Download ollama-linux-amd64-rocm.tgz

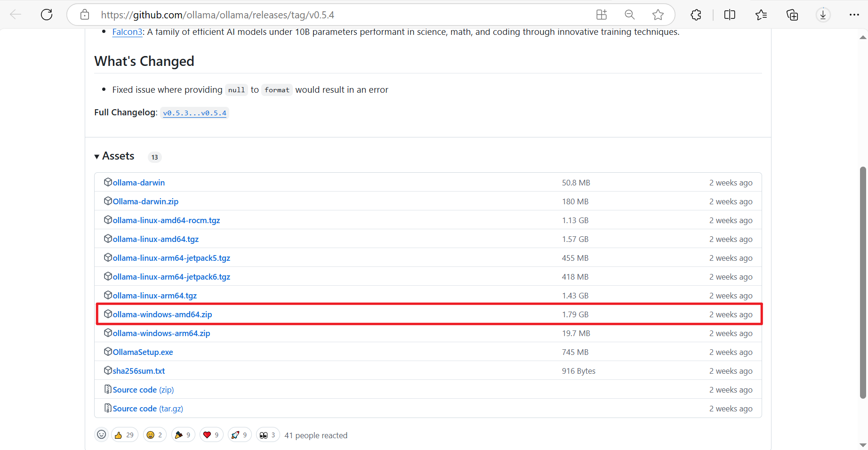pyautogui.click(x=166, y=220)
